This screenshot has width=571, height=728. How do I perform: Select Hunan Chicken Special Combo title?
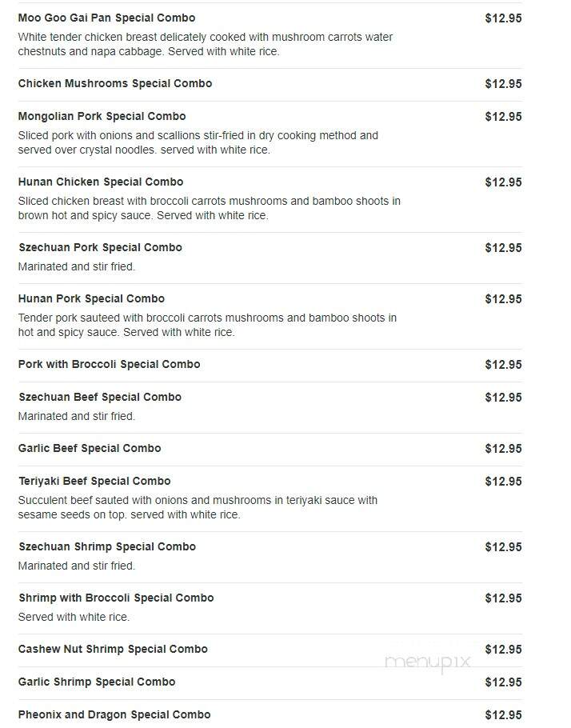(x=101, y=182)
